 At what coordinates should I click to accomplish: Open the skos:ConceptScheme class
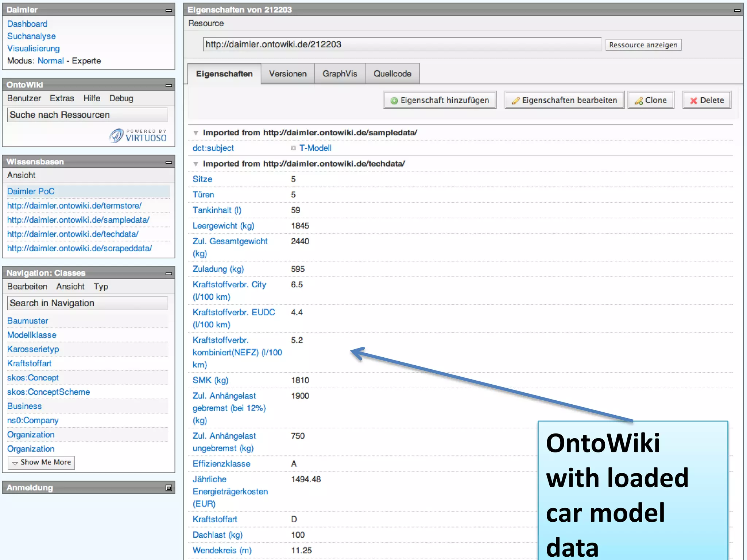click(49, 392)
